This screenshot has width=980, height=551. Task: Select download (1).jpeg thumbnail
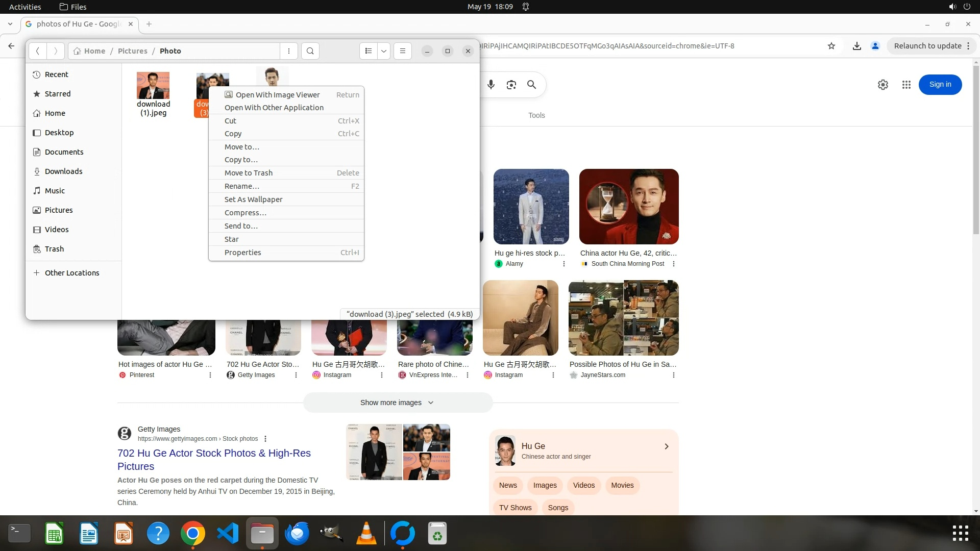coord(153,86)
